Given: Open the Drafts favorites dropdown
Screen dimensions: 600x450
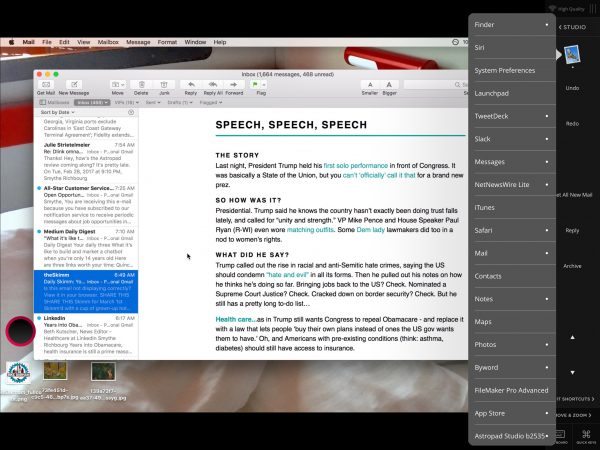Looking at the screenshot, I should click(180, 103).
